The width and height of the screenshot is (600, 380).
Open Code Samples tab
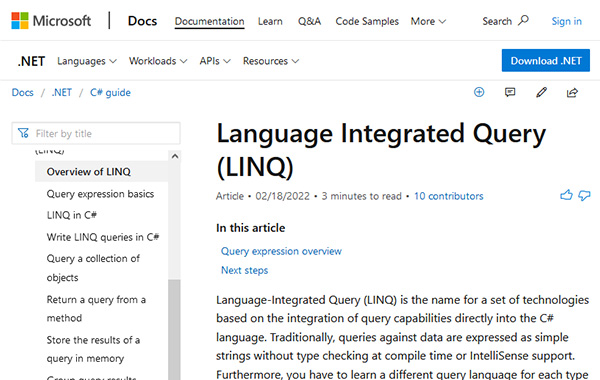tap(367, 21)
